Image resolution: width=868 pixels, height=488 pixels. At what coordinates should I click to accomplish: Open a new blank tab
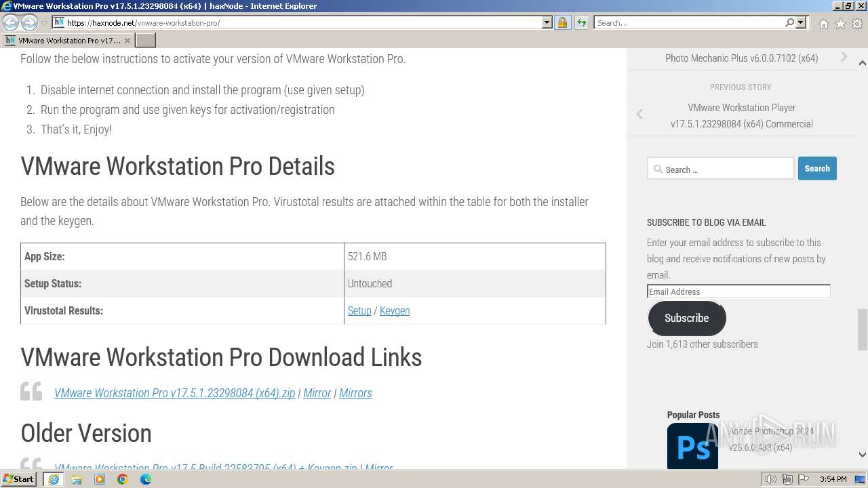[146, 41]
